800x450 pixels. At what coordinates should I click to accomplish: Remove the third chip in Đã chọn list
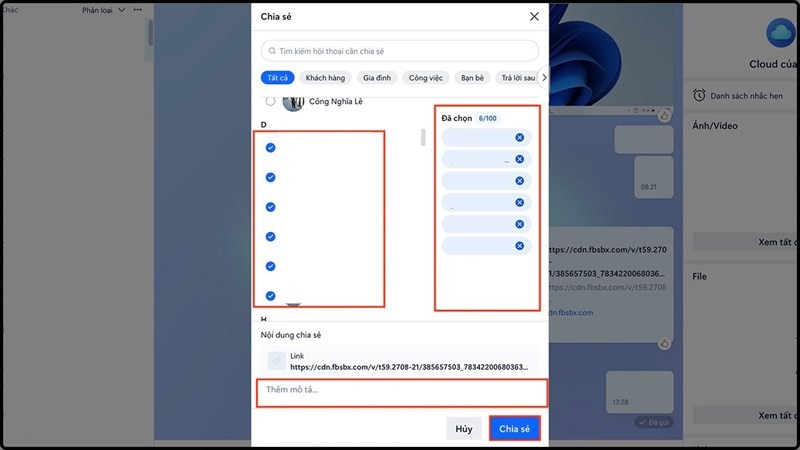point(519,181)
